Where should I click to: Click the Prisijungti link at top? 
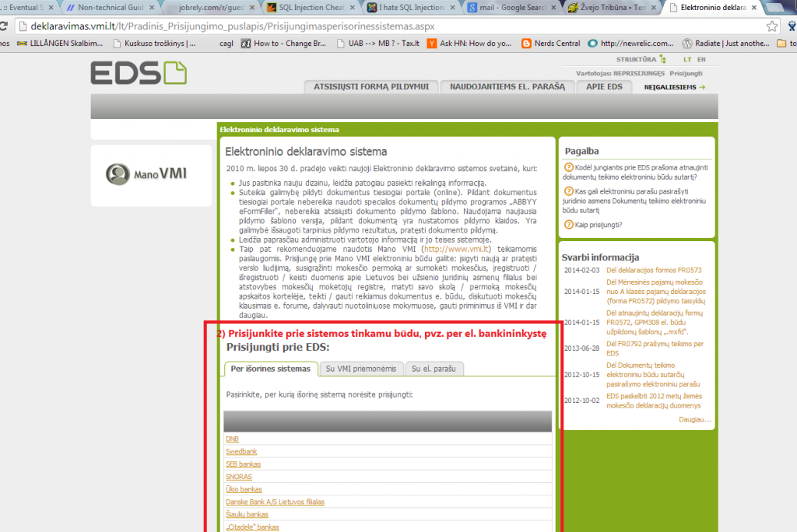pyautogui.click(x=686, y=73)
